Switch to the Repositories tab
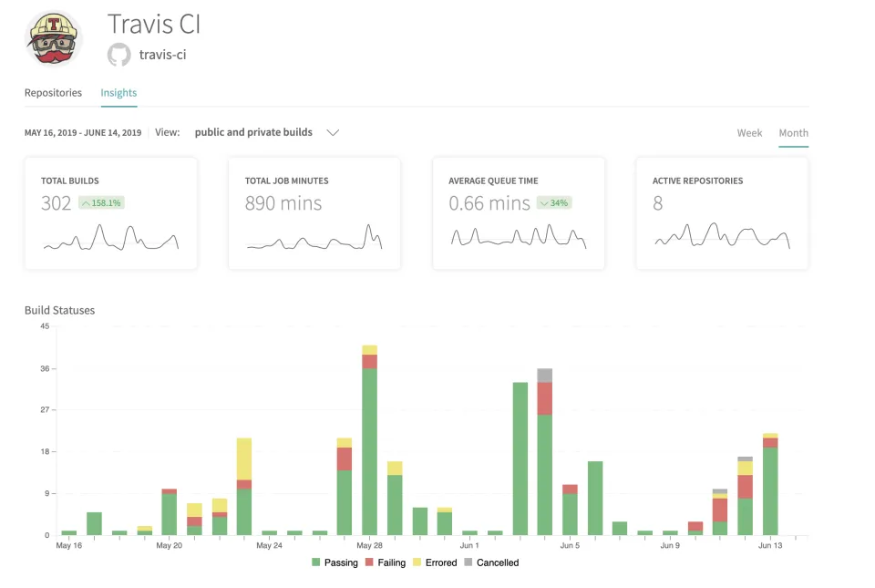This screenshot has width=875, height=588. click(53, 93)
